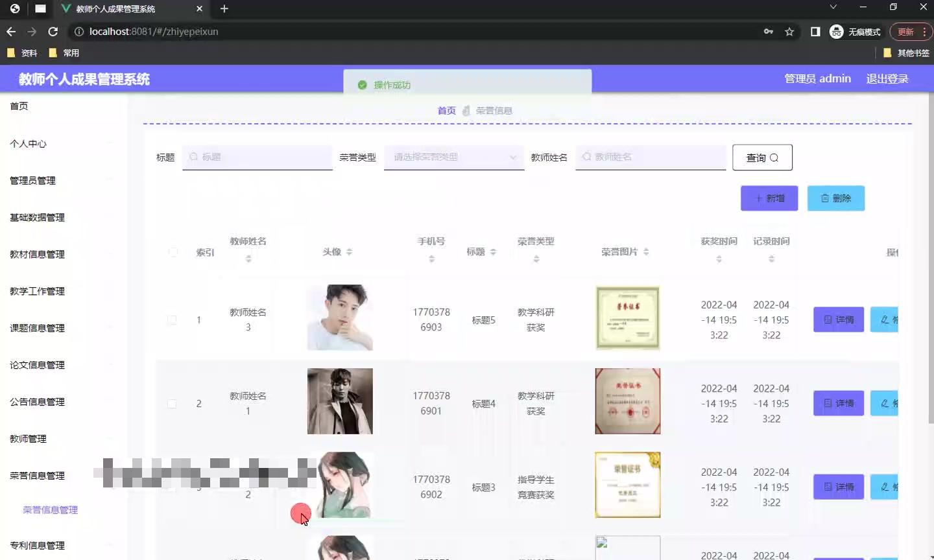The height and width of the screenshot is (560, 934).
Task: Sort the table by 教师姓名
Action: point(248,259)
